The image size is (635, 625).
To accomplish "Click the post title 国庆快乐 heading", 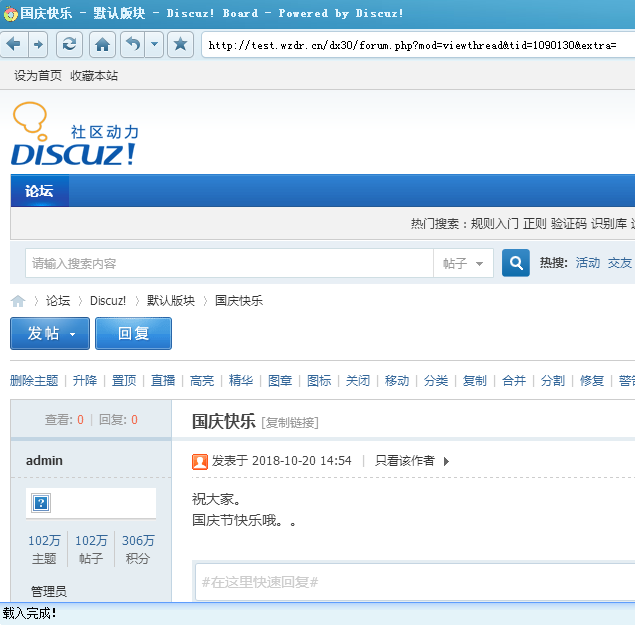I will (224, 421).
